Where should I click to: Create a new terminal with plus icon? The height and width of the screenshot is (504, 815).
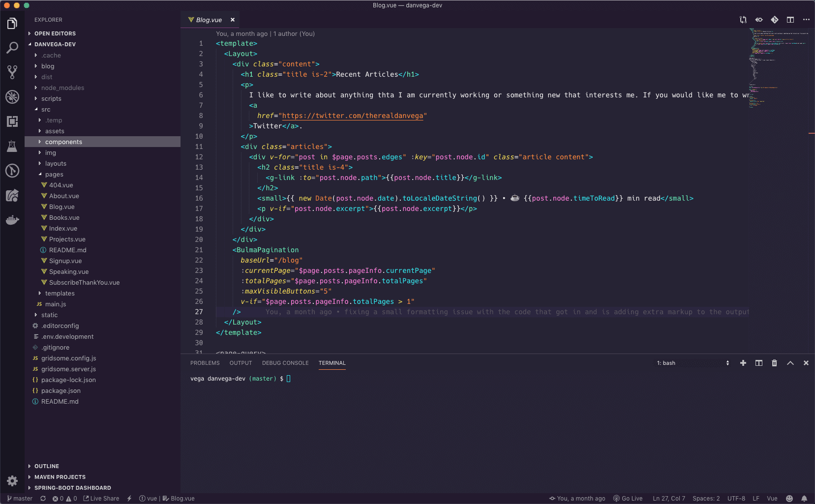click(743, 363)
